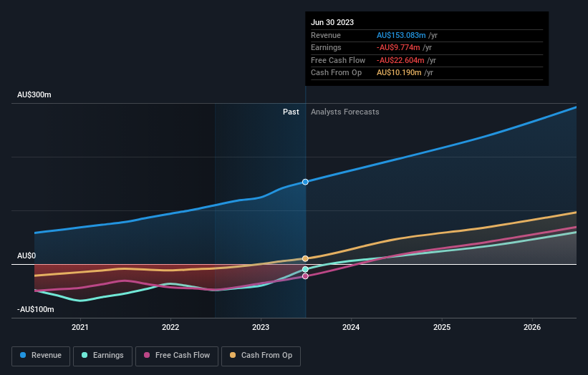Click the Analysts Forecasts label

click(345, 112)
